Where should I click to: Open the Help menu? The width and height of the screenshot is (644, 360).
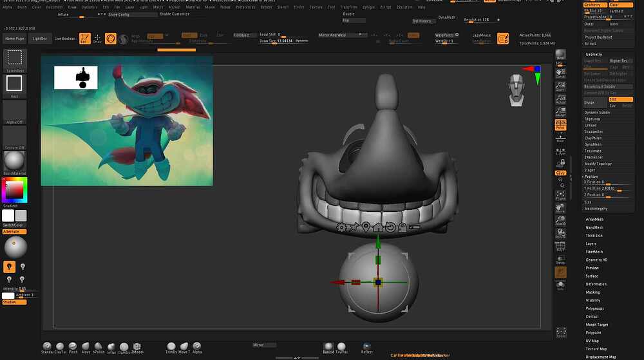[421, 7]
